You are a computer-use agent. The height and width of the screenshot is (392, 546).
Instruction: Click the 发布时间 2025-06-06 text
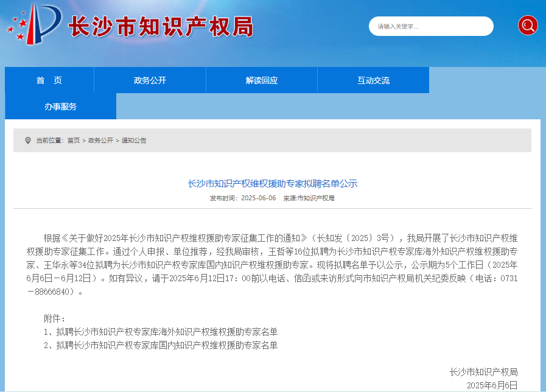tap(243, 198)
